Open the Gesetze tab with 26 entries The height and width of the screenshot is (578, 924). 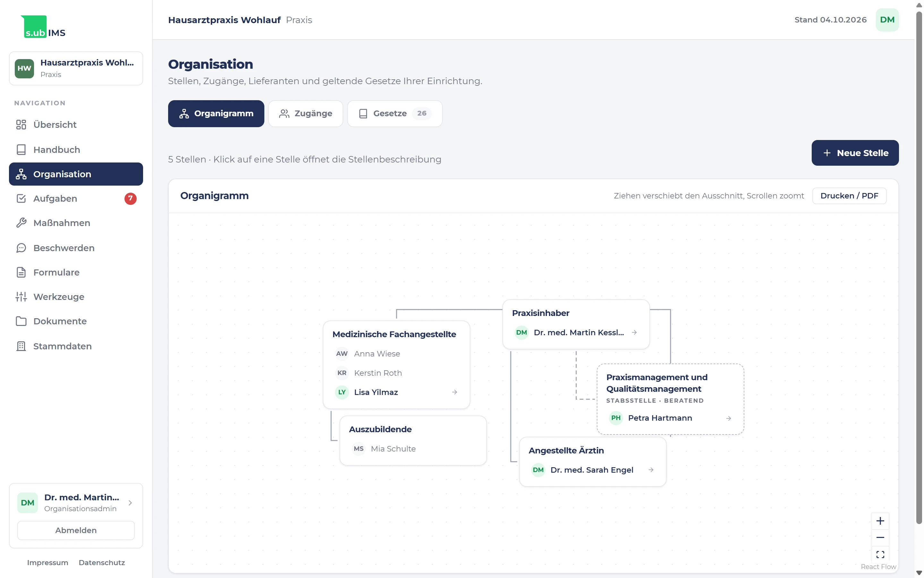coord(395,114)
